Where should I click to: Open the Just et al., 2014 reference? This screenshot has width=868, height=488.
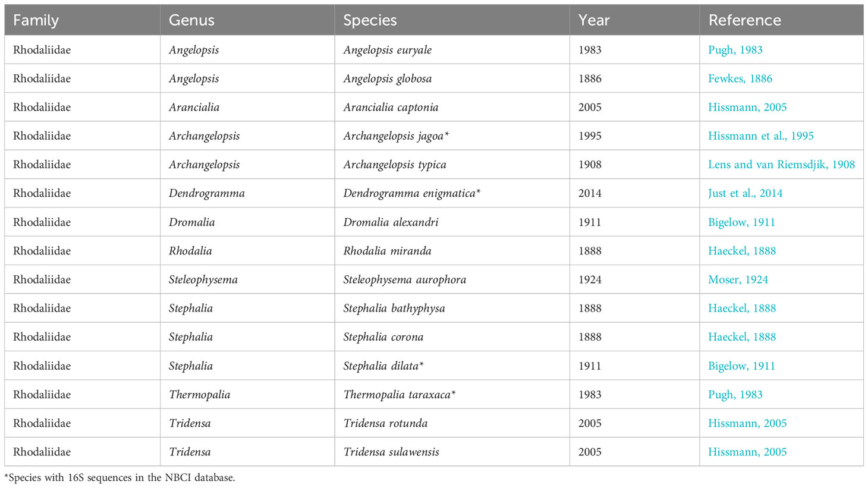click(745, 193)
